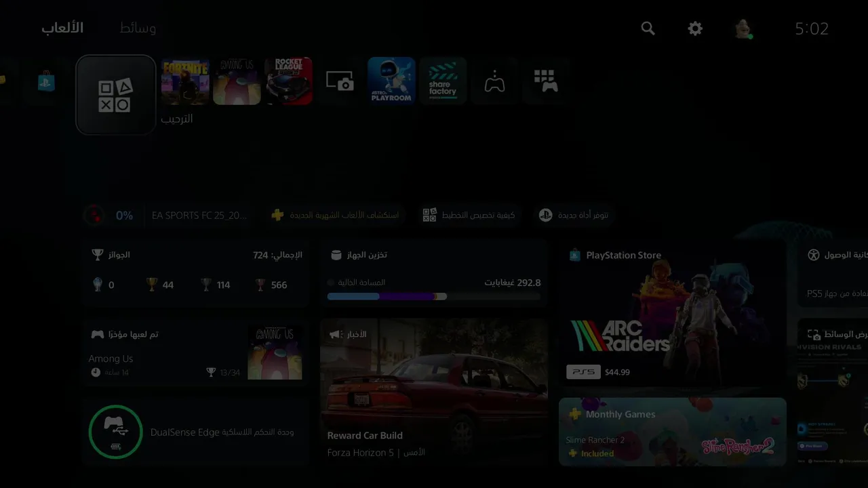868x488 pixels.
Task: Click the 5:02 clock
Action: (812, 28)
